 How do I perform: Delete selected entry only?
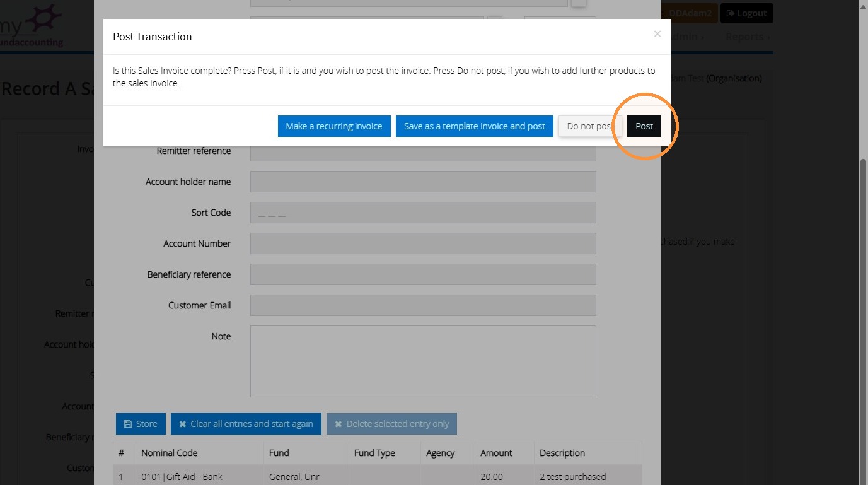coord(391,424)
